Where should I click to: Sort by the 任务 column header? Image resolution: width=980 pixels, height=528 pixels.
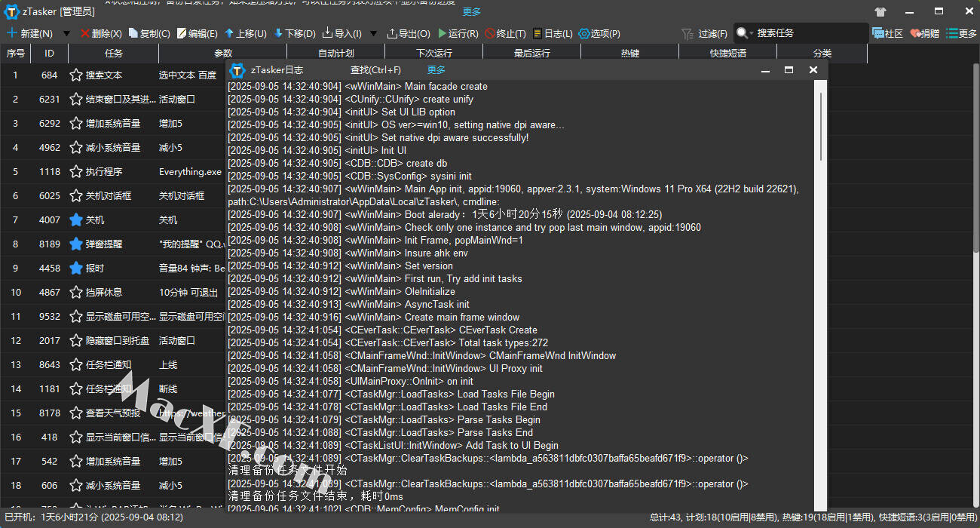pyautogui.click(x=114, y=54)
